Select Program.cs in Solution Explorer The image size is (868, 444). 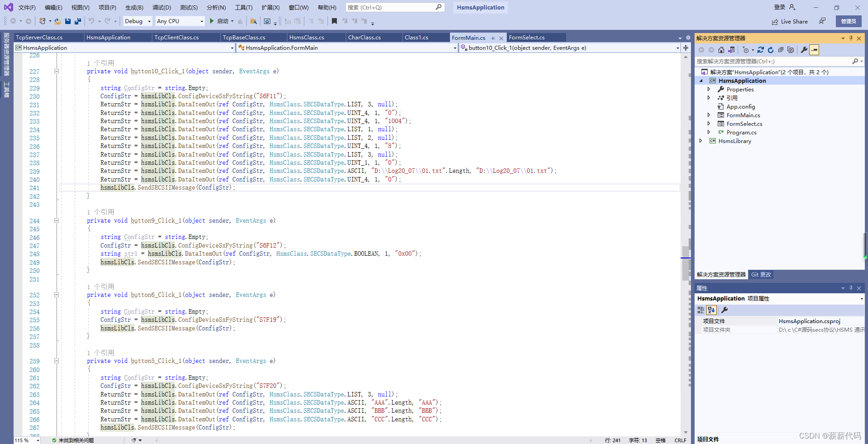coord(741,132)
